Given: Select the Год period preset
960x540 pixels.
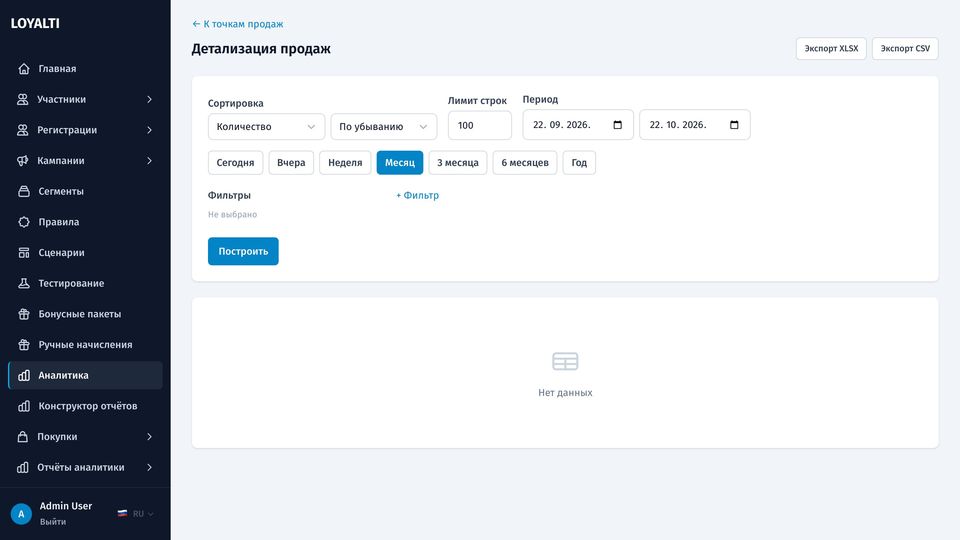Looking at the screenshot, I should (579, 163).
